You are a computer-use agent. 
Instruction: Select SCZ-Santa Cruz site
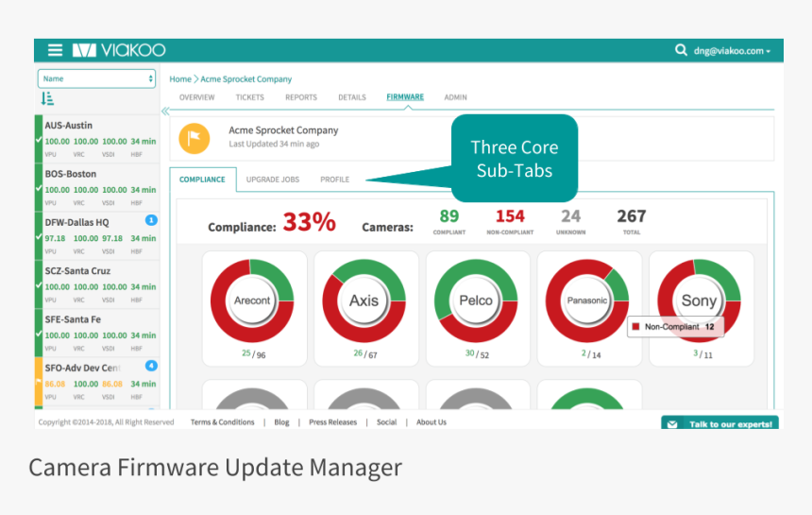coord(97,284)
